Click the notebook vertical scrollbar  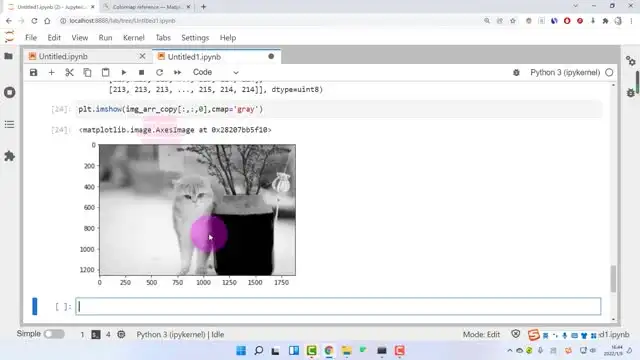point(613,278)
